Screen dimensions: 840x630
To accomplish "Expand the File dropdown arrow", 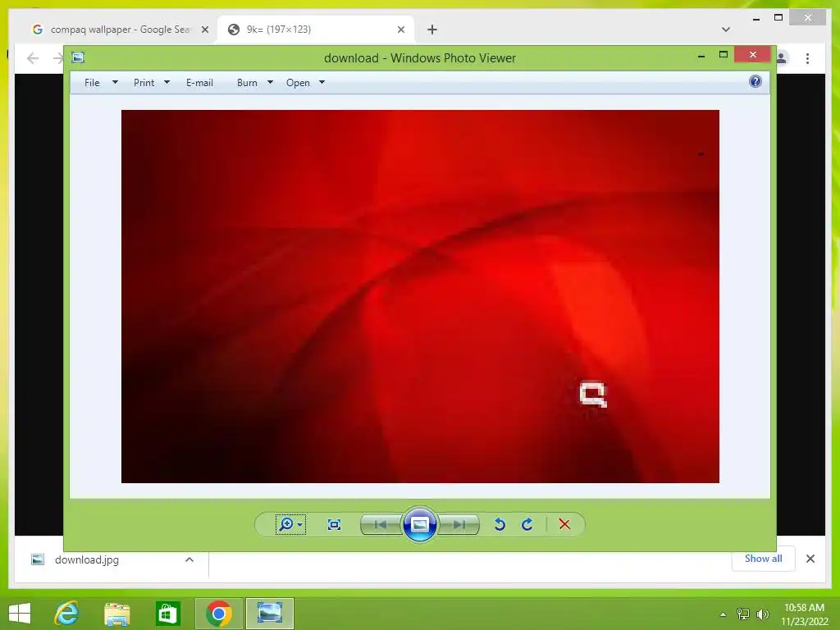I will (115, 83).
